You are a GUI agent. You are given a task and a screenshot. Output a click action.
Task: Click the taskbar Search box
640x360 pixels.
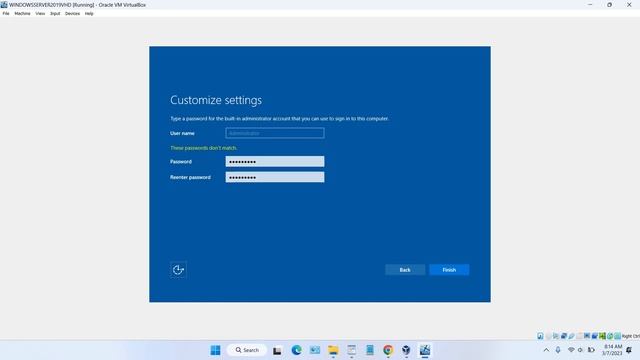[247, 350]
